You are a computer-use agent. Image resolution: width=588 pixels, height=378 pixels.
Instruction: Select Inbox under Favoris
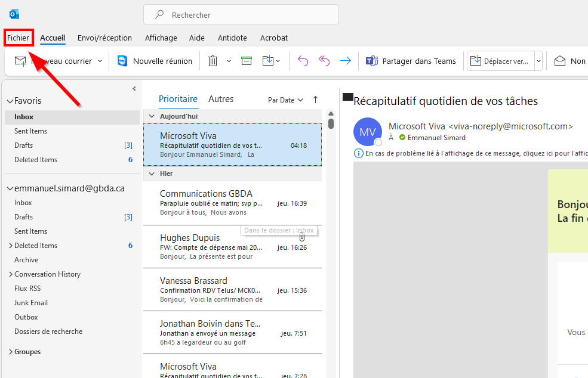click(x=72, y=117)
